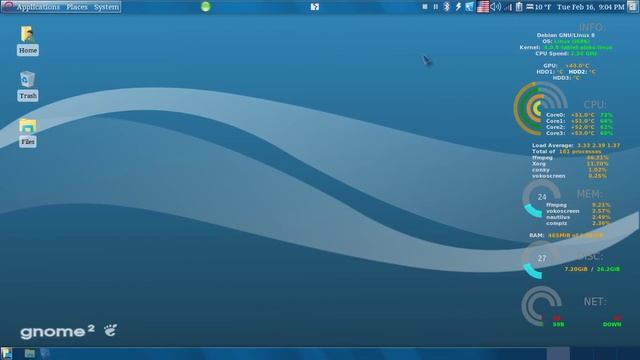Click the question-mark icon in top panel
Viewport: 640px width, 360px height.
click(x=315, y=7)
